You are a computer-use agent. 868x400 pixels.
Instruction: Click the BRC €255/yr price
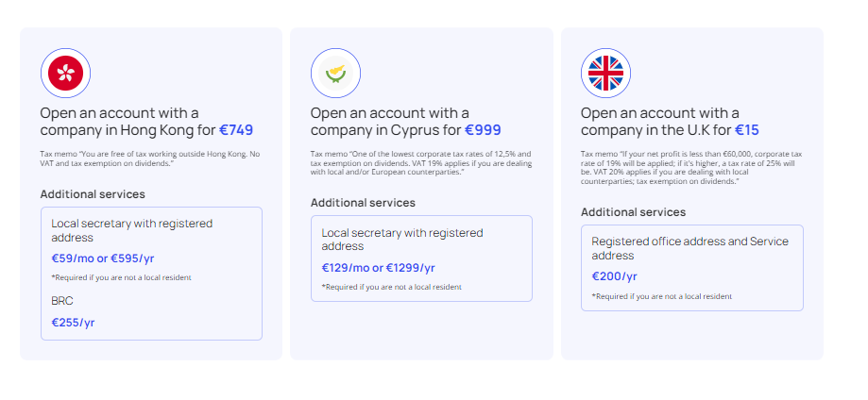coord(73,323)
